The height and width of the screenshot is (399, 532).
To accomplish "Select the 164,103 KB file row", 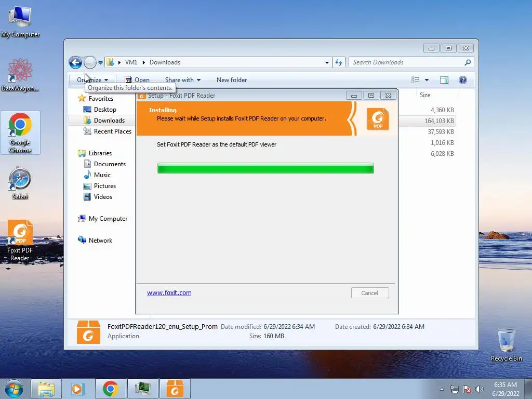I will pos(428,121).
